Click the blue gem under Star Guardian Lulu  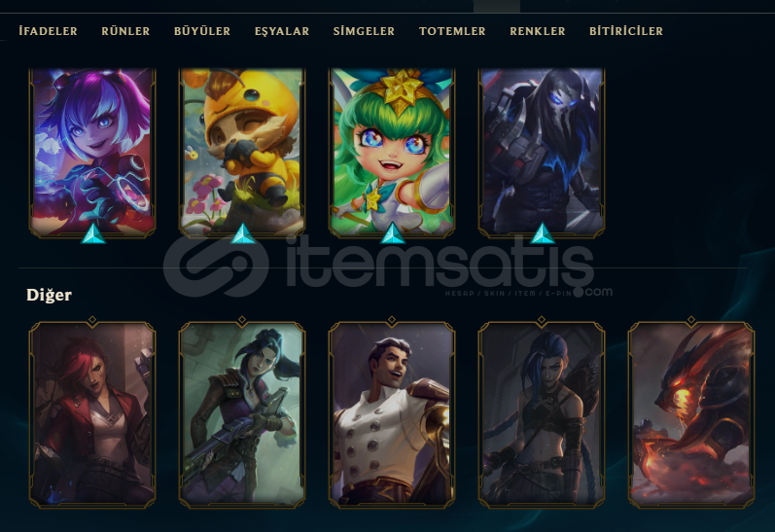[393, 233]
